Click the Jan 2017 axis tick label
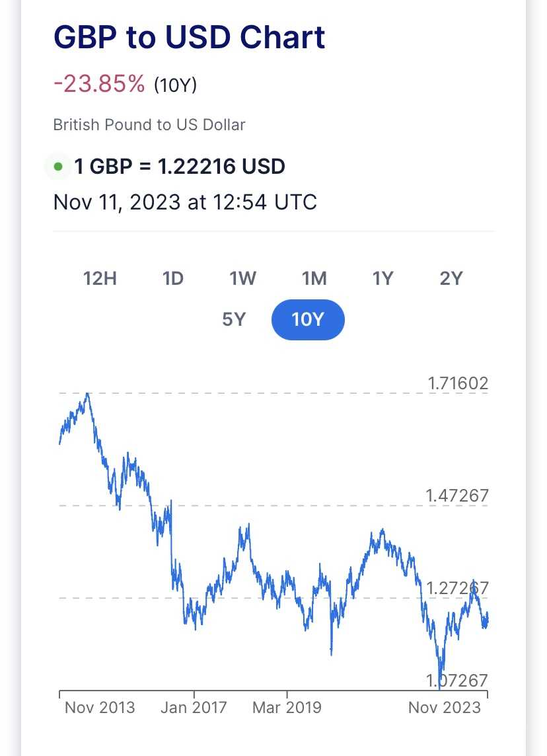 pyautogui.click(x=194, y=707)
